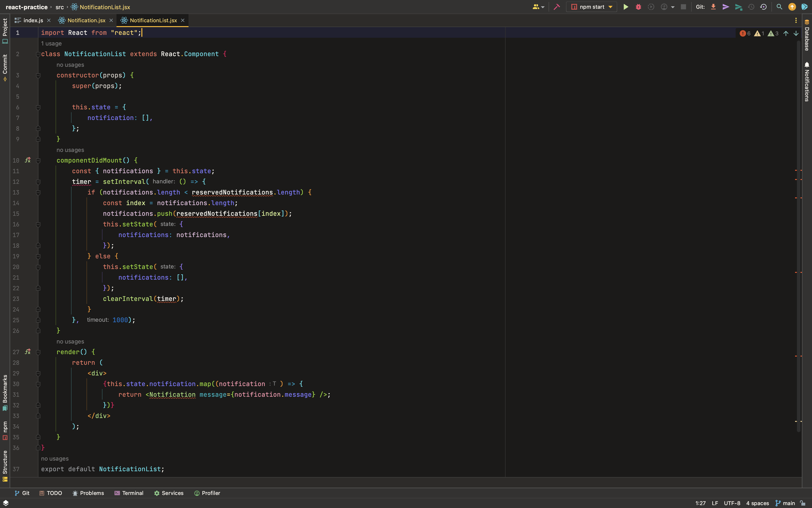Open the profiler run icon
This screenshot has height=508, width=812.
pyautogui.click(x=664, y=7)
